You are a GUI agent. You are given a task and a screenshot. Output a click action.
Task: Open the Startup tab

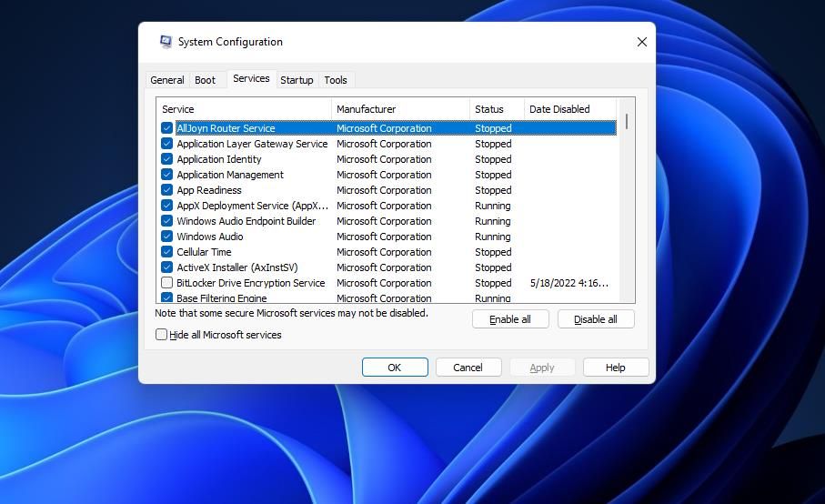297,80
